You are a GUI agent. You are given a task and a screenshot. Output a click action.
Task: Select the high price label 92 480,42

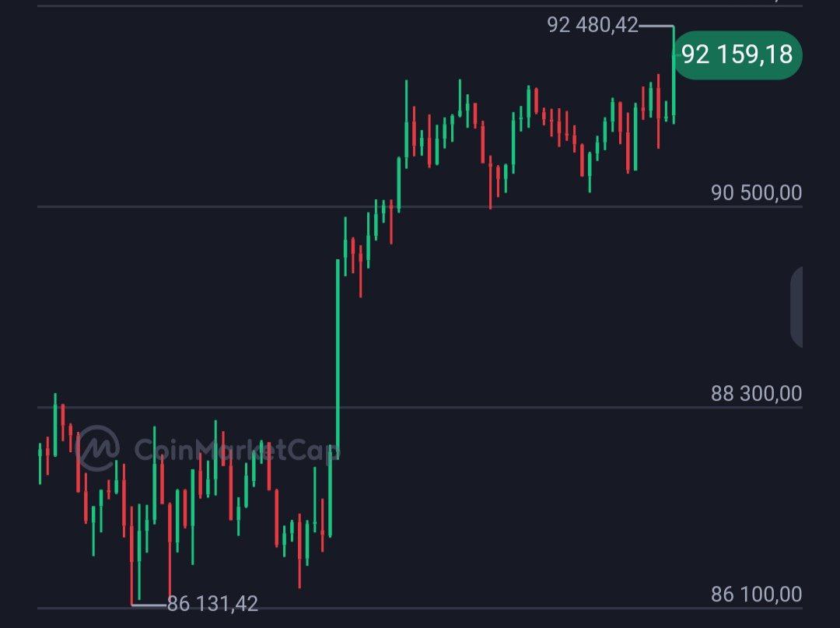click(x=592, y=26)
